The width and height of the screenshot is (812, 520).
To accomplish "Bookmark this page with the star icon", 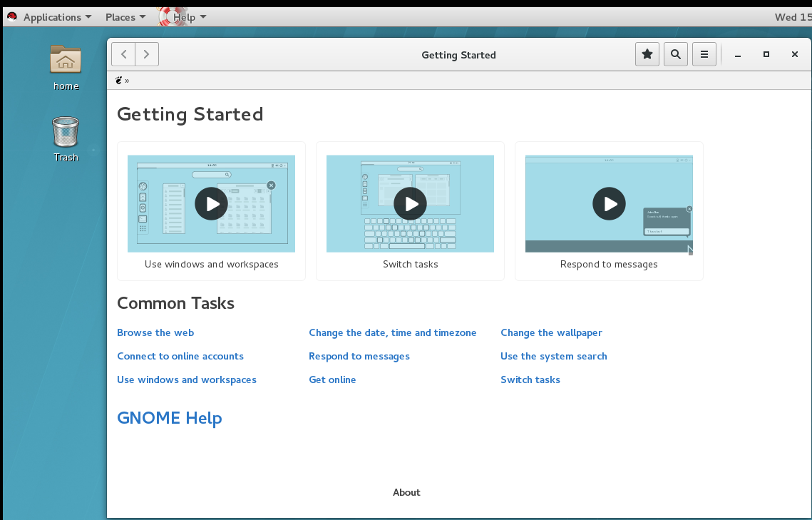I will [x=647, y=54].
